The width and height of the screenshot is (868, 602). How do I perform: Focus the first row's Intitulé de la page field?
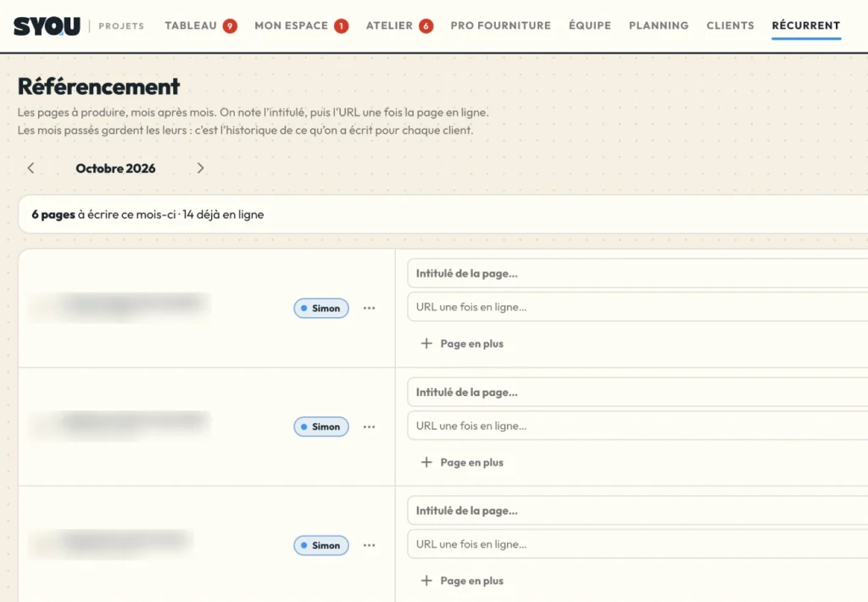(x=637, y=274)
